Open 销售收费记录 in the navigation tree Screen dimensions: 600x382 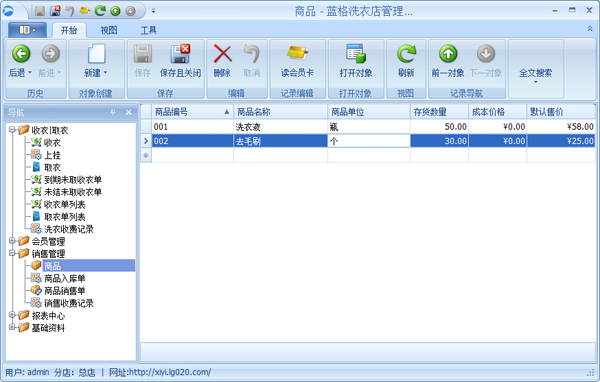point(68,303)
